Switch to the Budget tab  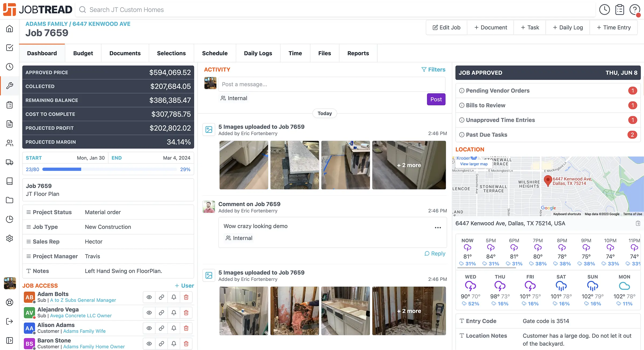(83, 53)
